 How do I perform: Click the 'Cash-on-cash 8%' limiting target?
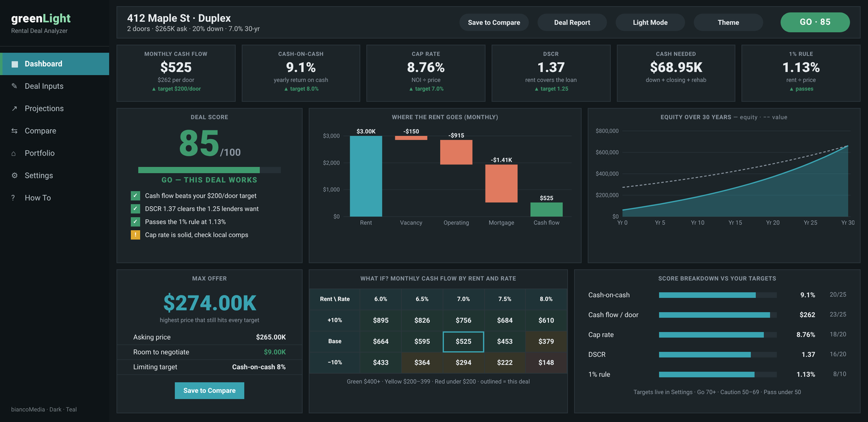(259, 367)
